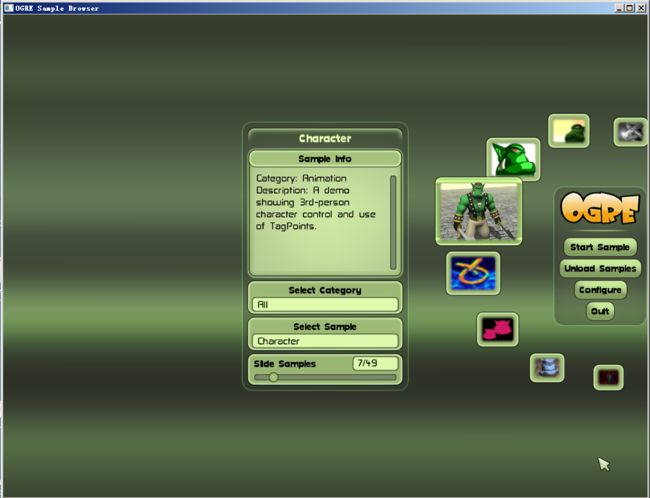Click the Sample Info header
Image resolution: width=650 pixels, height=498 pixels.
[x=325, y=159]
